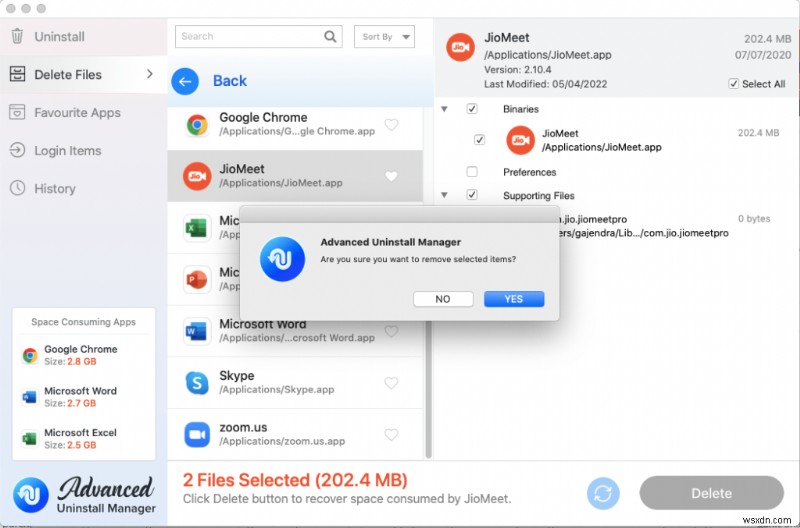Go Back to the previous list
This screenshot has width=800, height=528.
click(230, 81)
